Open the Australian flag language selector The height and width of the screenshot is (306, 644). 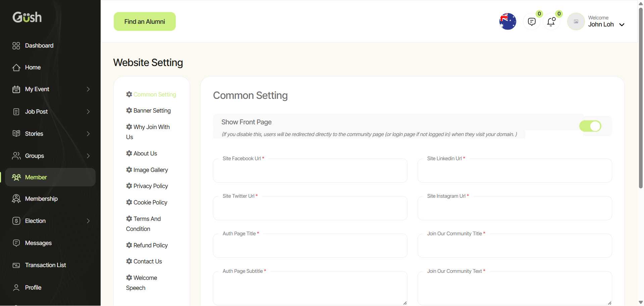point(507,21)
